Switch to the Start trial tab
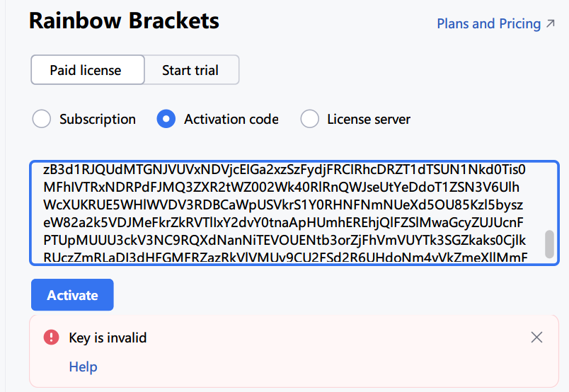 tap(191, 69)
